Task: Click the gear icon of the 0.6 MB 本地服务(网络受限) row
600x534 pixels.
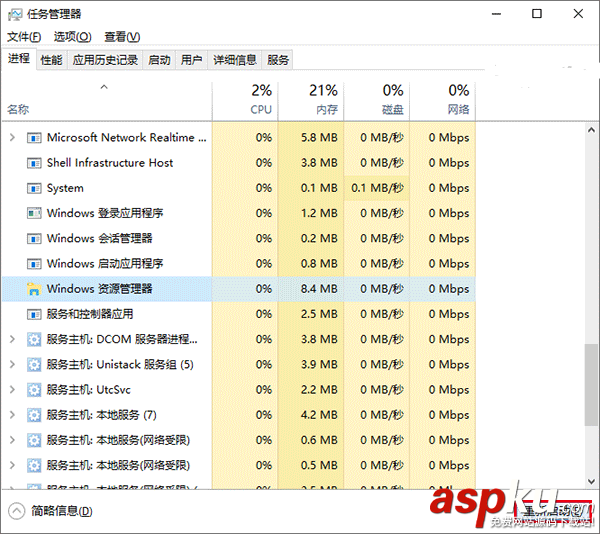Action: tap(34, 440)
